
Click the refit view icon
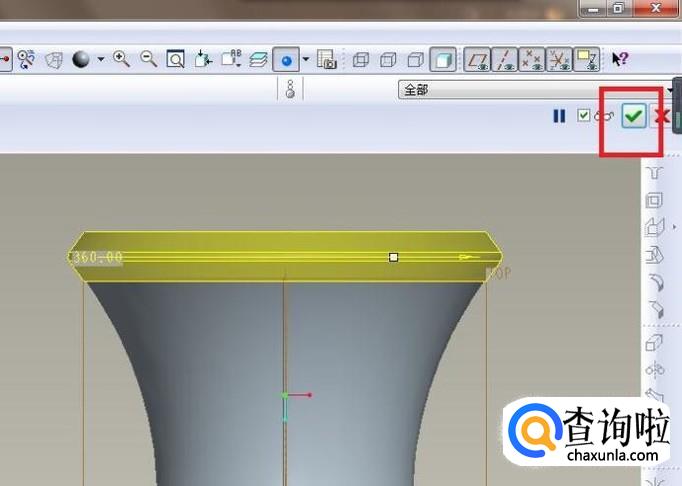point(175,59)
